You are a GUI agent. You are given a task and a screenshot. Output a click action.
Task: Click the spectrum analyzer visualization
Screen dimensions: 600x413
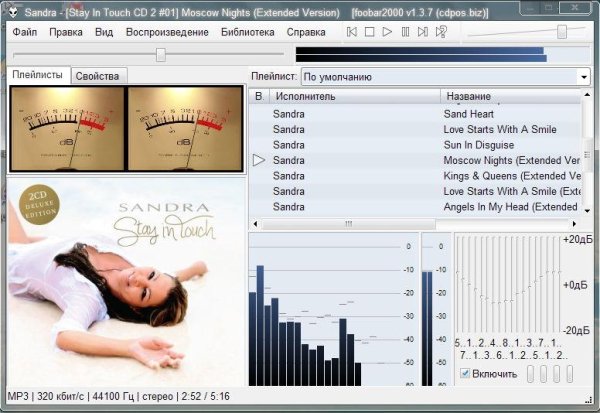(x=334, y=309)
